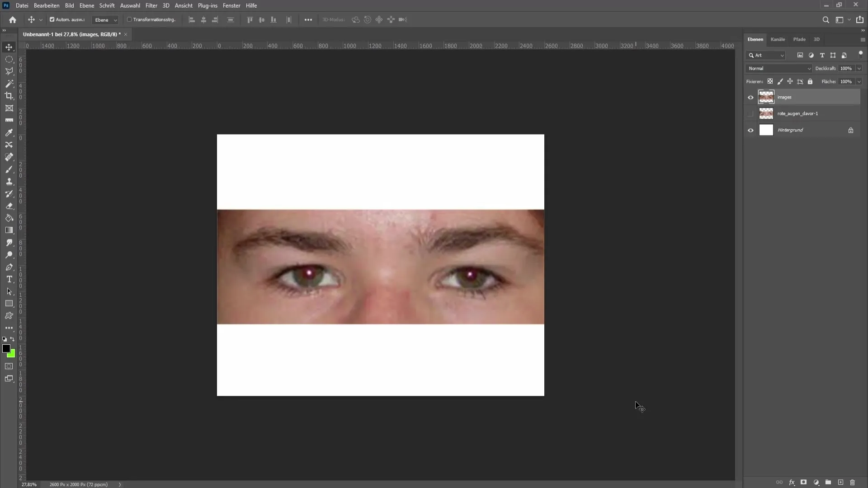The height and width of the screenshot is (488, 868).
Task: Click the rote_augen_davor-1 layer thumbnail
Action: click(766, 113)
